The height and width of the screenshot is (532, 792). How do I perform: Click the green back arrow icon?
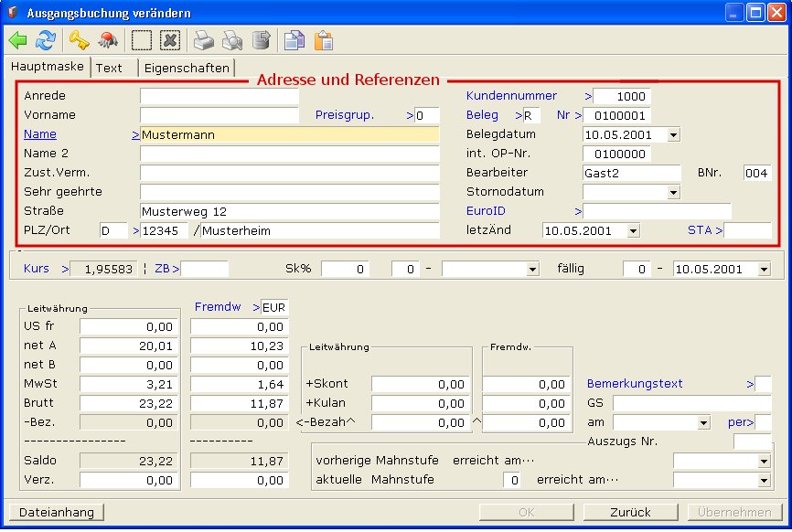point(18,40)
